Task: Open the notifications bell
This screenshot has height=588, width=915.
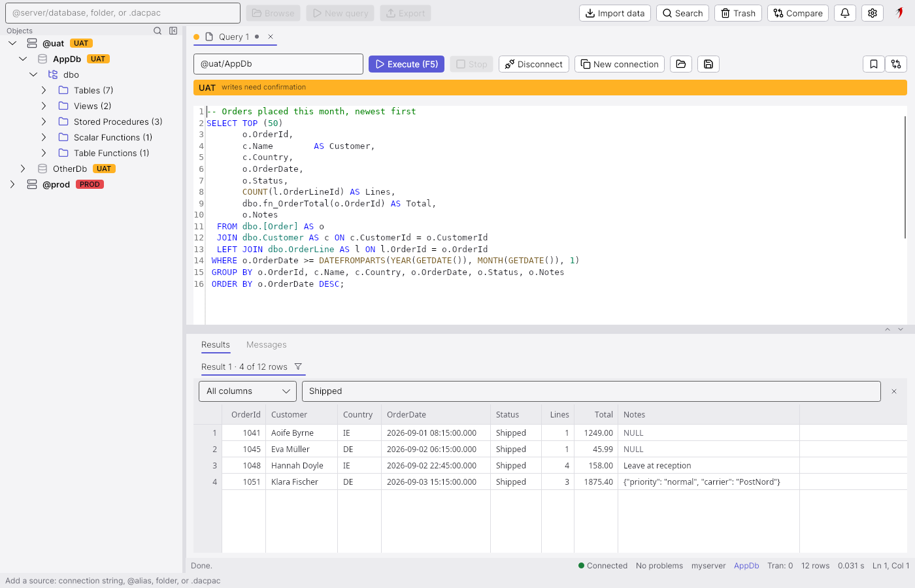Action: click(845, 13)
